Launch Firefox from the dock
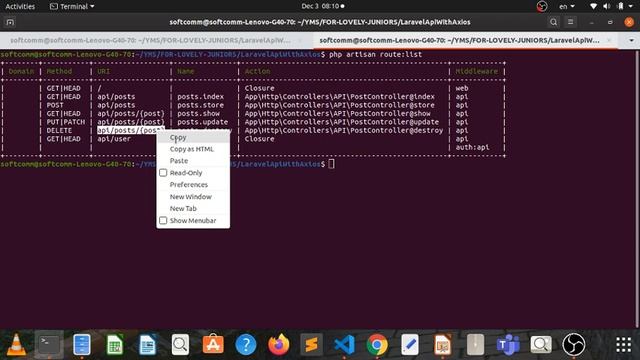Image resolution: width=640 pixels, height=360 pixels. pyautogui.click(x=279, y=345)
